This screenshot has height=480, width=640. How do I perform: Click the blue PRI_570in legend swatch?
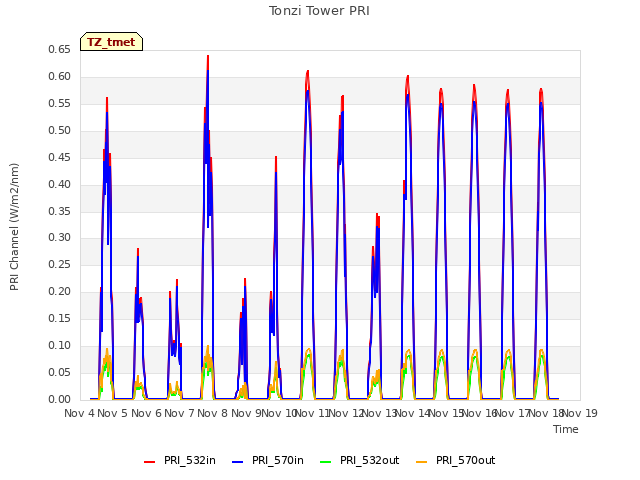[238, 461]
